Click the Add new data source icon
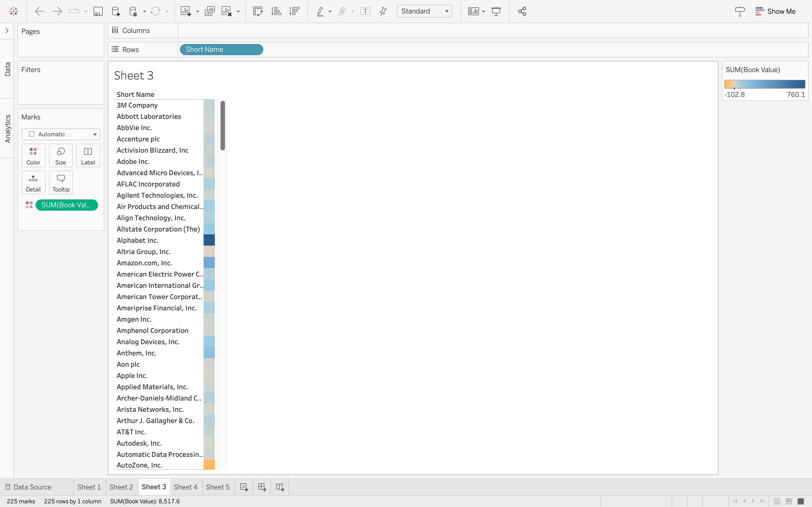Image resolution: width=812 pixels, height=507 pixels. coord(116,11)
